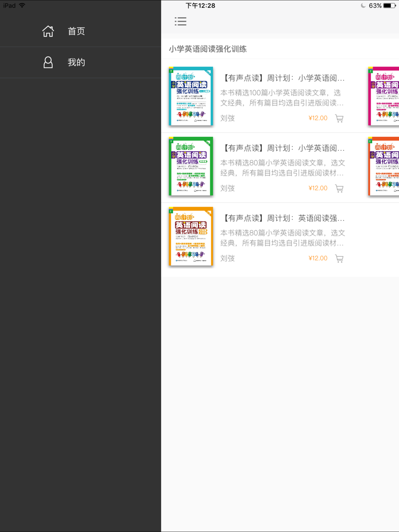Add the second 小学英语阅 book to cart
The width and height of the screenshot is (399, 532).
(x=340, y=189)
